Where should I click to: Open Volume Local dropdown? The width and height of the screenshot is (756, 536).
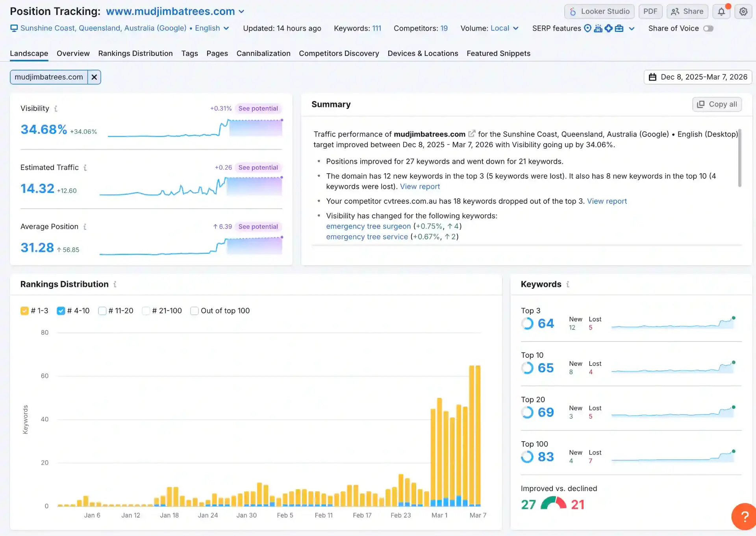coord(504,28)
